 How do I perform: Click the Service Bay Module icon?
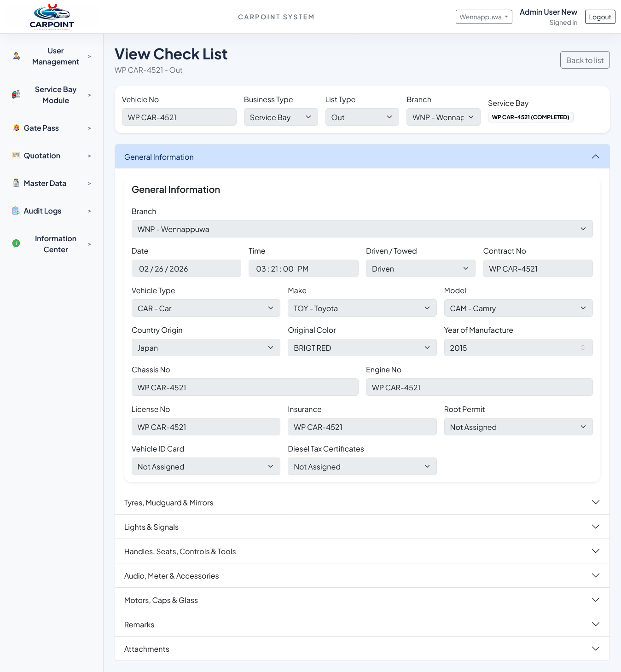pos(16,94)
